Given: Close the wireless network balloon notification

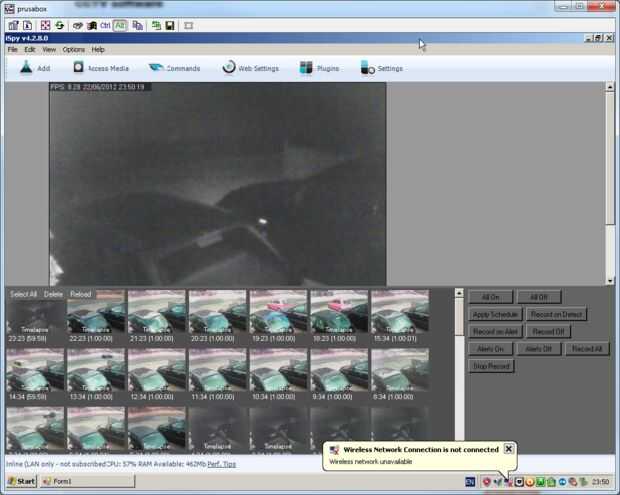Looking at the screenshot, I should [x=509, y=449].
